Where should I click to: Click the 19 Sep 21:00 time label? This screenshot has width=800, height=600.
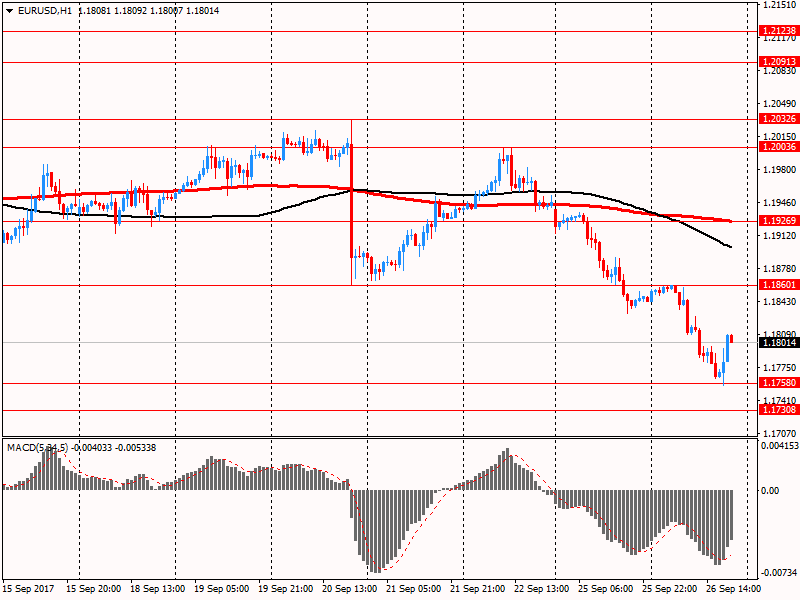click(286, 589)
